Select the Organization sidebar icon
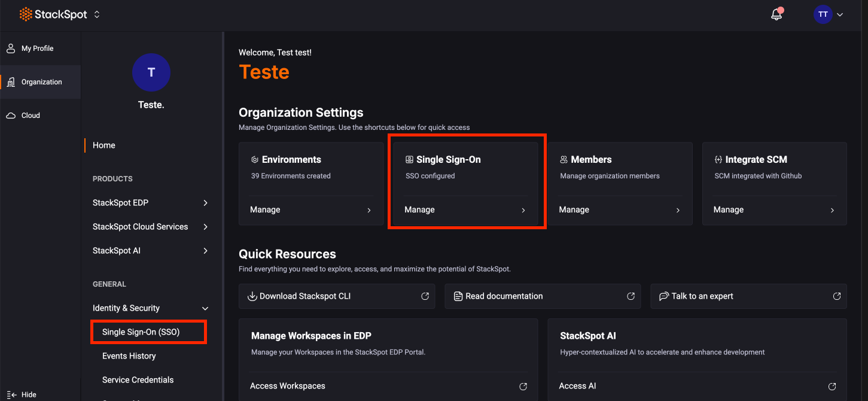 click(11, 81)
